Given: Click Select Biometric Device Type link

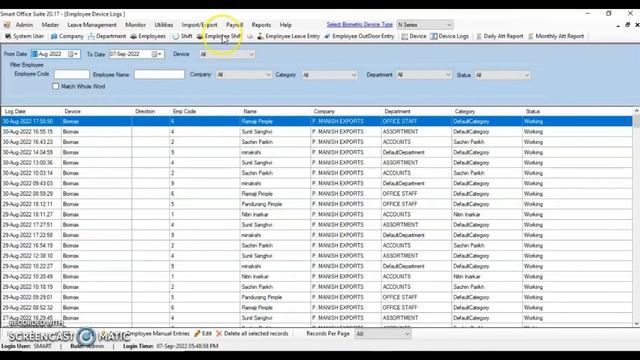Looking at the screenshot, I should click(x=360, y=24).
